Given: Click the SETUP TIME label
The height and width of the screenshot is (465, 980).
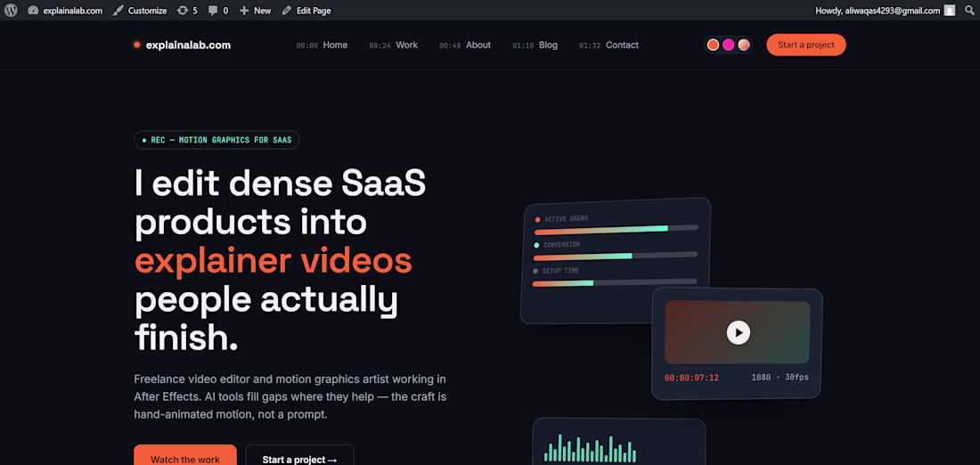Looking at the screenshot, I should 560,271.
